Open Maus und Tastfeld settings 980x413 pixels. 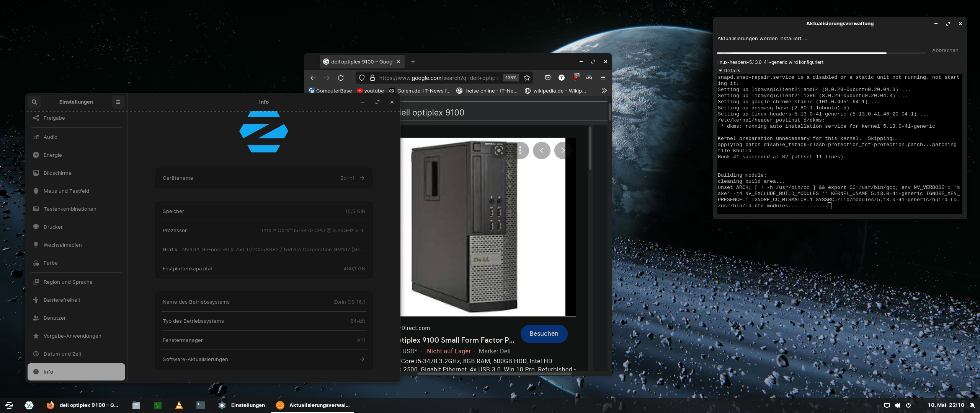coord(76,191)
